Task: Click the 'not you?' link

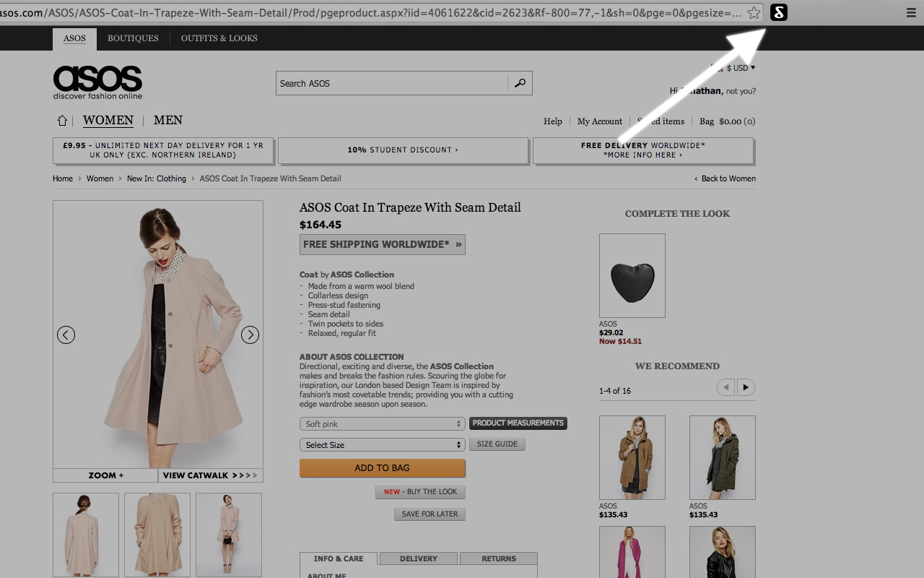Action: [x=741, y=92]
